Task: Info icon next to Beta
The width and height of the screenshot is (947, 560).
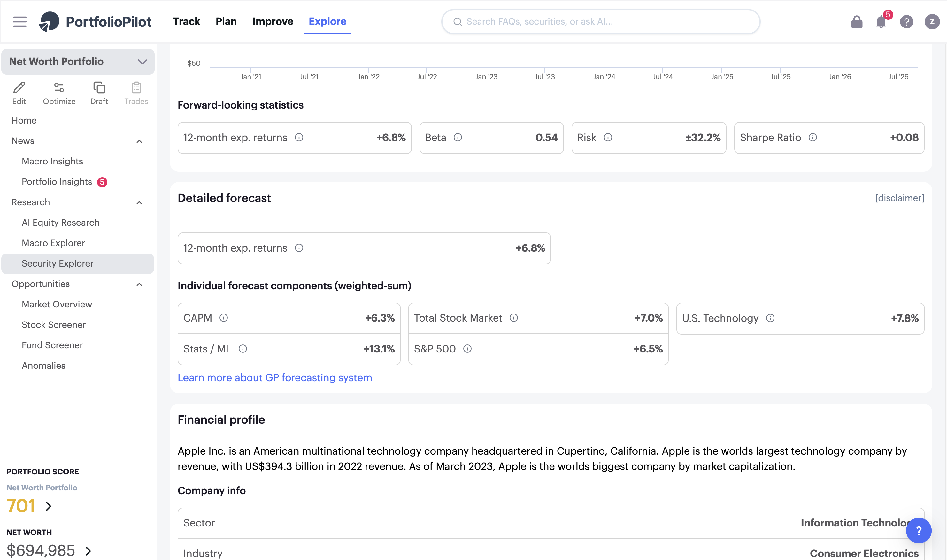Action: pyautogui.click(x=458, y=137)
